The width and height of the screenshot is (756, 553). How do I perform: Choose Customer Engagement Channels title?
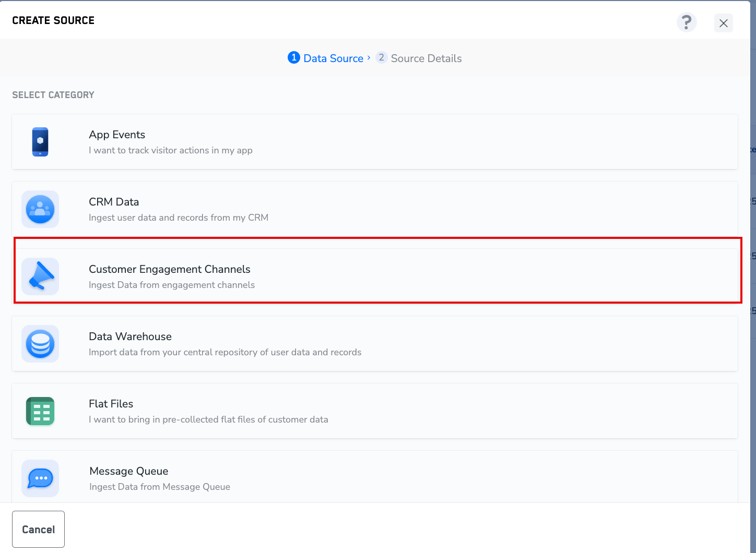(170, 269)
